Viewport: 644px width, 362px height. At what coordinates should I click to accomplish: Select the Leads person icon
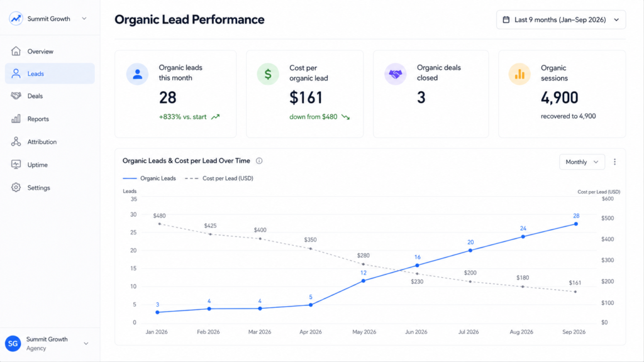[16, 74]
